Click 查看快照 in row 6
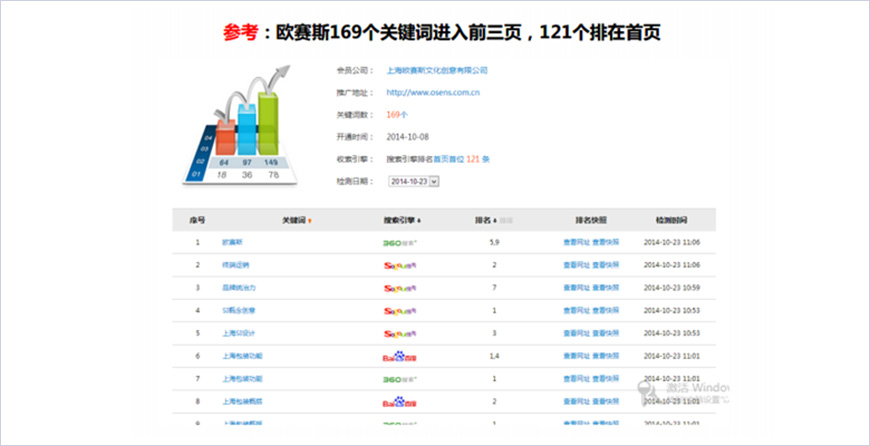870x446 pixels. (x=606, y=356)
